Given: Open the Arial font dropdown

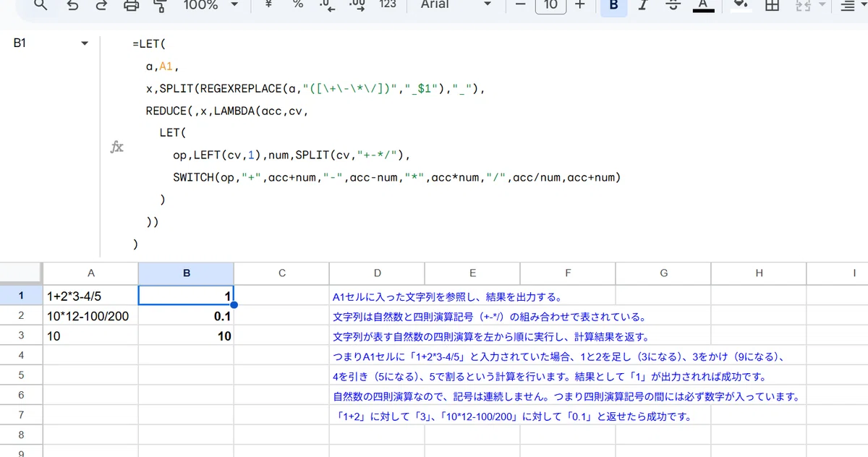Looking at the screenshot, I should pyautogui.click(x=456, y=4).
